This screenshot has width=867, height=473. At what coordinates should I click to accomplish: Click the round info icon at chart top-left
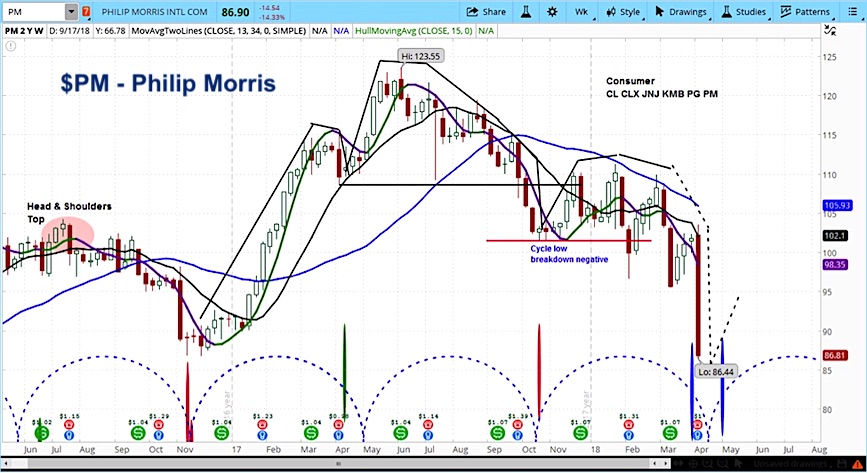[x=11, y=46]
